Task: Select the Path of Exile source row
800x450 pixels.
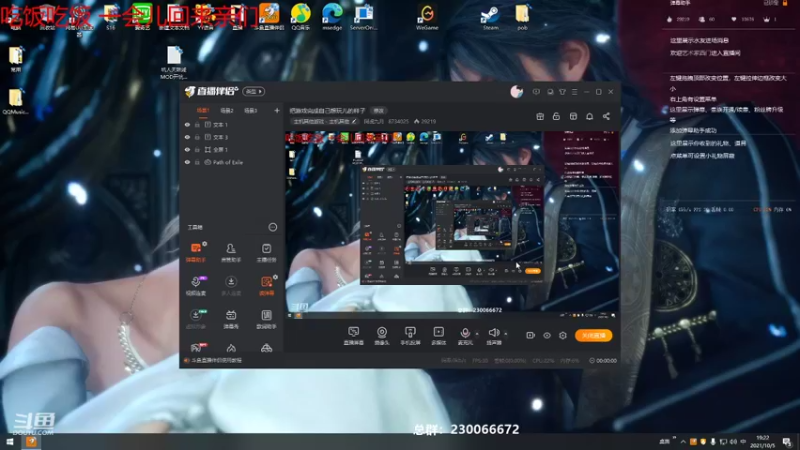Action: 232,162
